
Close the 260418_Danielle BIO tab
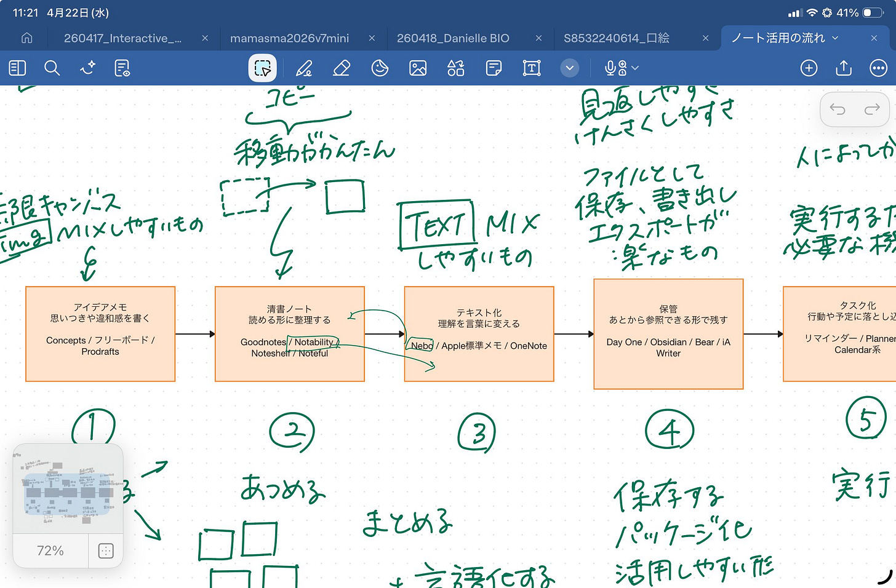coord(538,38)
